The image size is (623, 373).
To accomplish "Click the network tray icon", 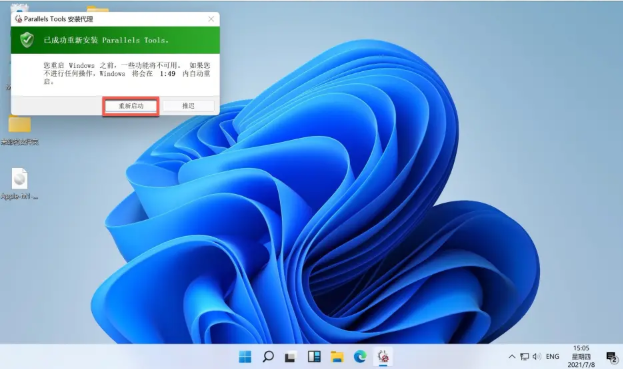I will pyautogui.click(x=524, y=357).
